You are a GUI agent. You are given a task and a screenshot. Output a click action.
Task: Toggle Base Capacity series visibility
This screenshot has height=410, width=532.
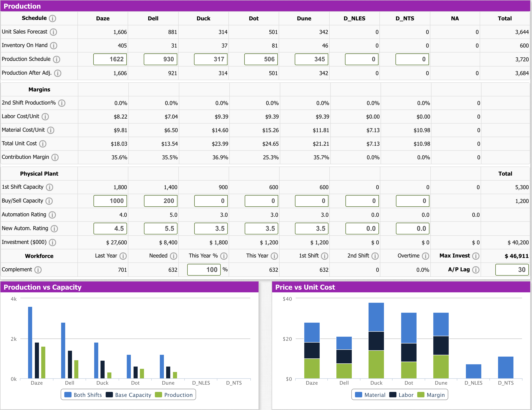click(x=128, y=395)
